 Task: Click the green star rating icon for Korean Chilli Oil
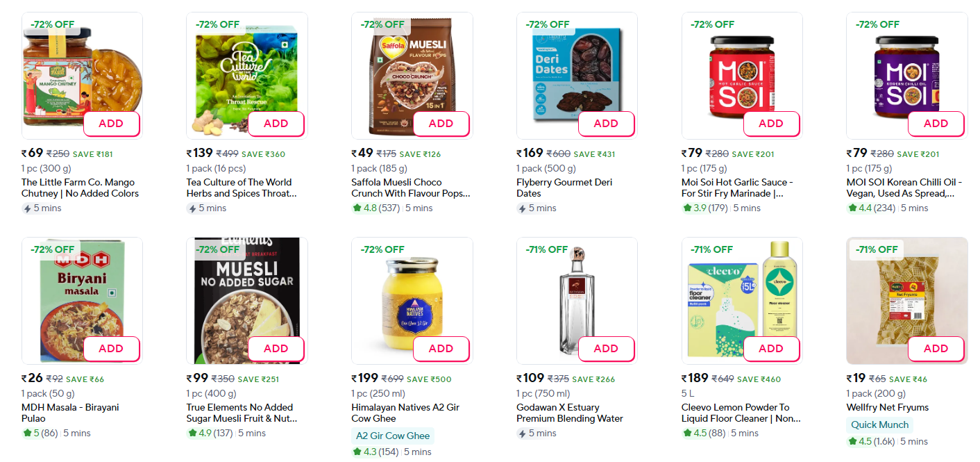[852, 208]
